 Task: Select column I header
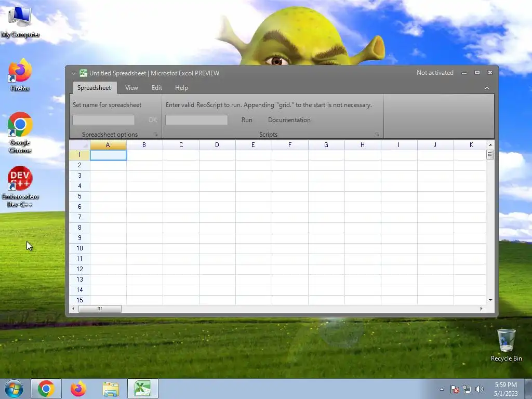pyautogui.click(x=399, y=145)
